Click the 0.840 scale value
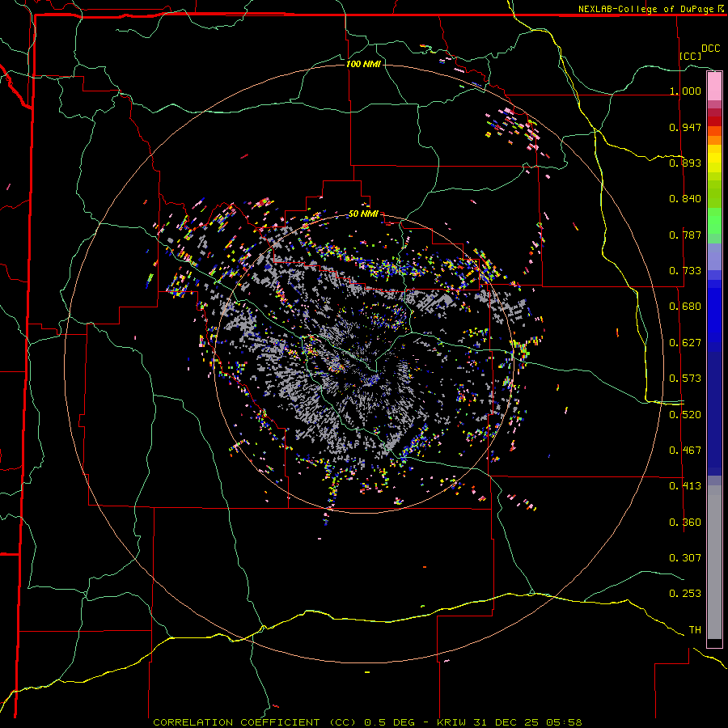 click(x=685, y=199)
